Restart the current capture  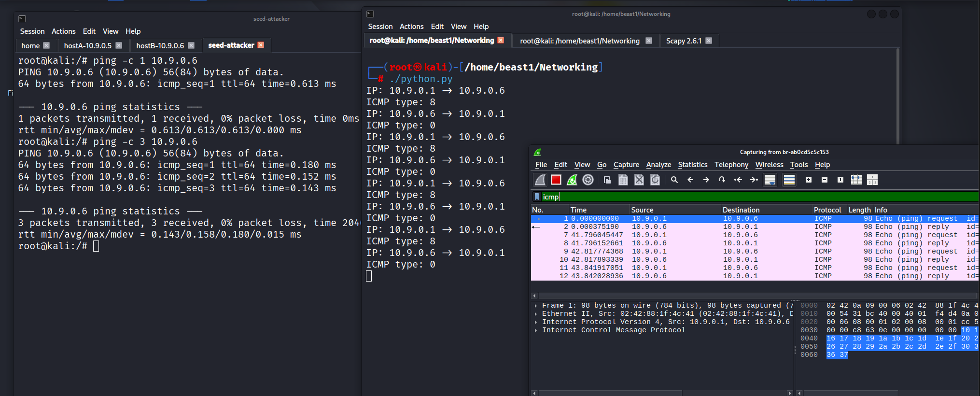(572, 180)
